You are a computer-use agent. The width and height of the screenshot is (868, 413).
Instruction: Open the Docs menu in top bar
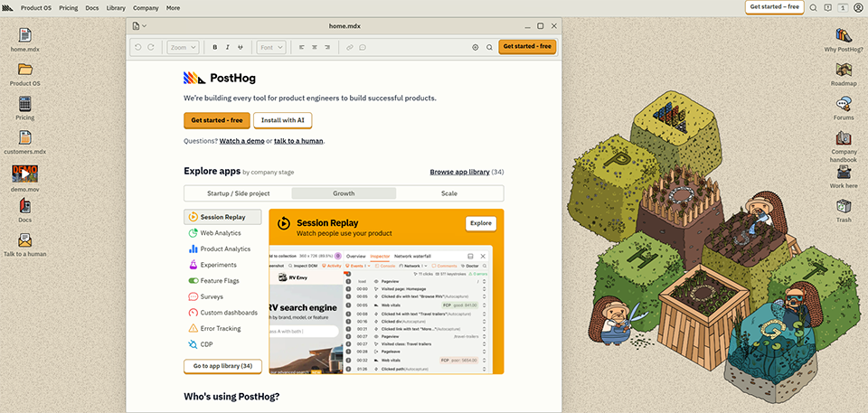[92, 8]
